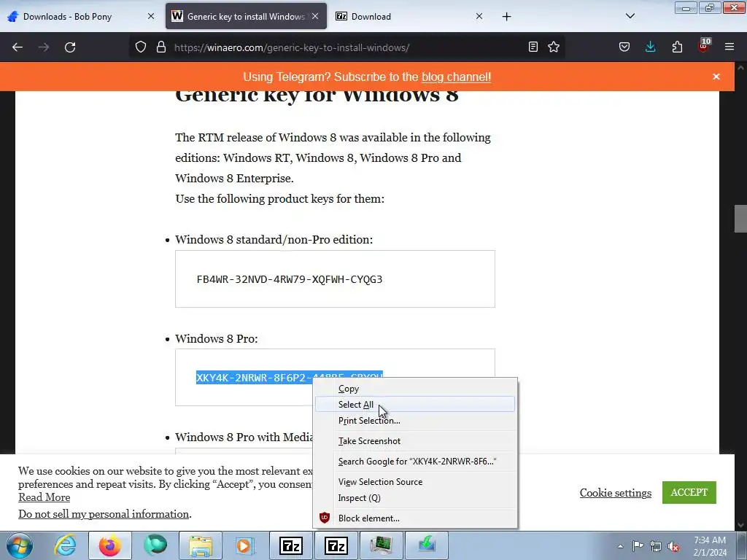Save page to Pocket
This screenshot has height=560, width=747.
pyautogui.click(x=624, y=47)
